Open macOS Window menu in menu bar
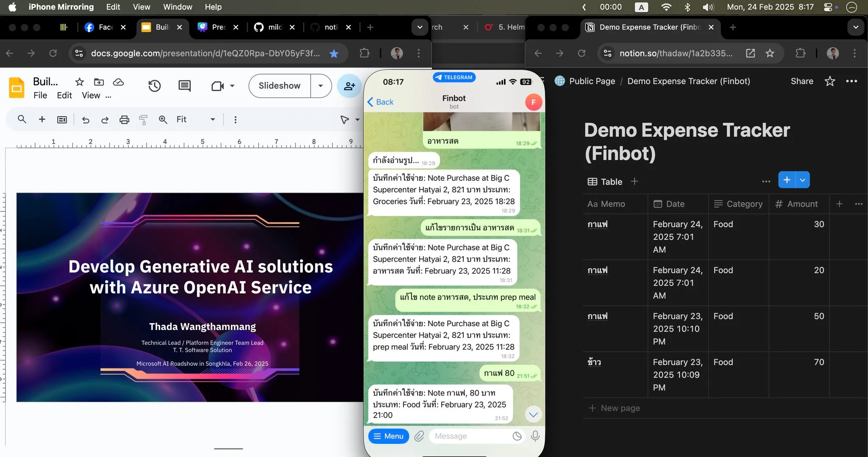 pos(178,7)
